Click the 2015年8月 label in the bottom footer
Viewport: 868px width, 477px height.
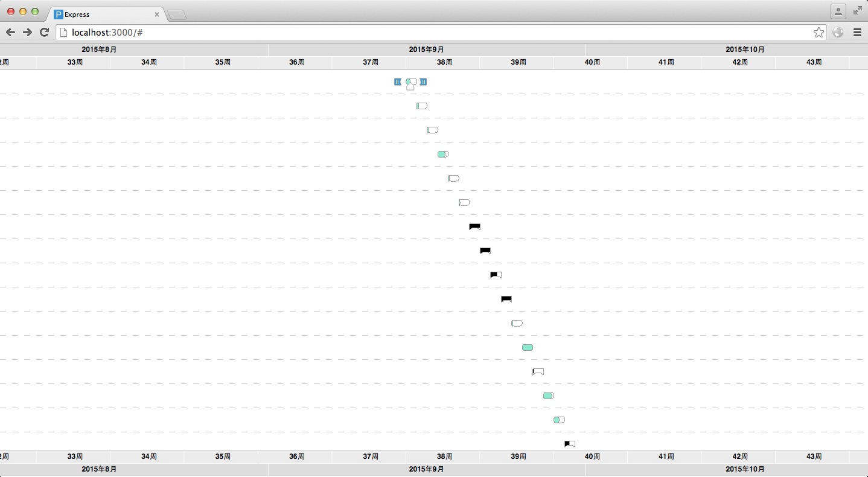pos(100,469)
